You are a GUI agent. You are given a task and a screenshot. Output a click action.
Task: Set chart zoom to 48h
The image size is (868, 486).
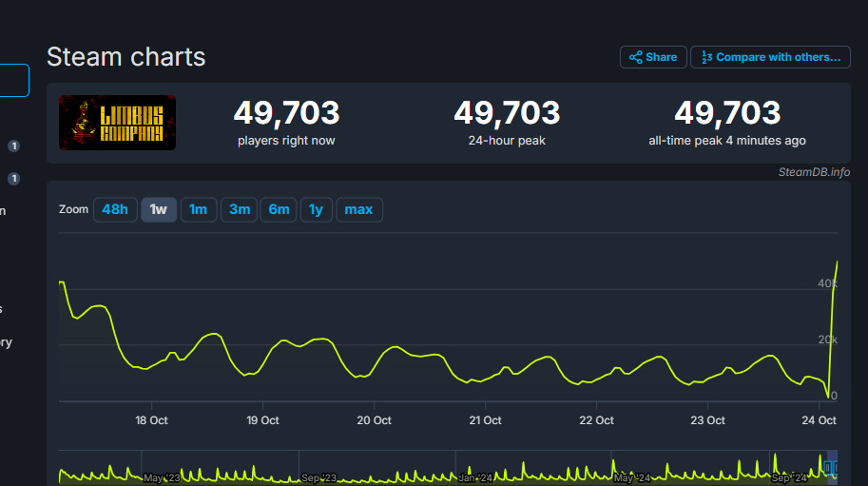(115, 210)
